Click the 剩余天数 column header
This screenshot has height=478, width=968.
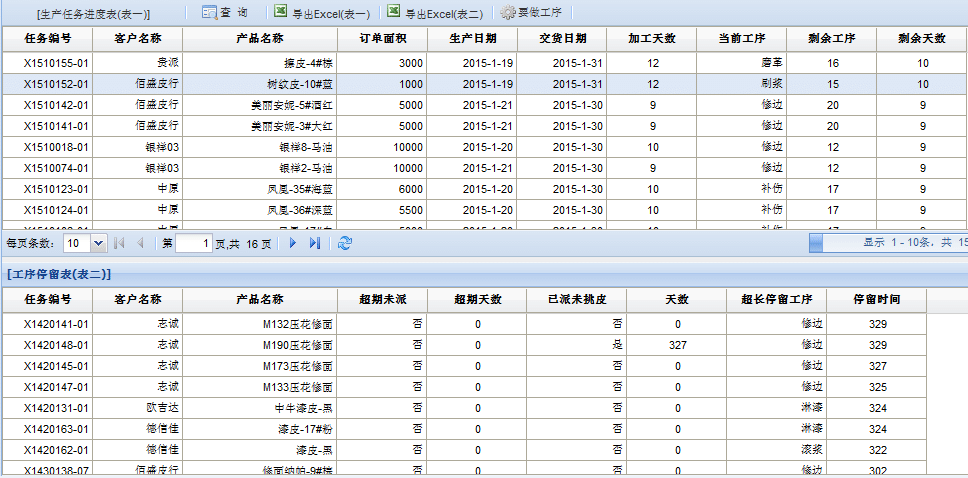point(921,38)
